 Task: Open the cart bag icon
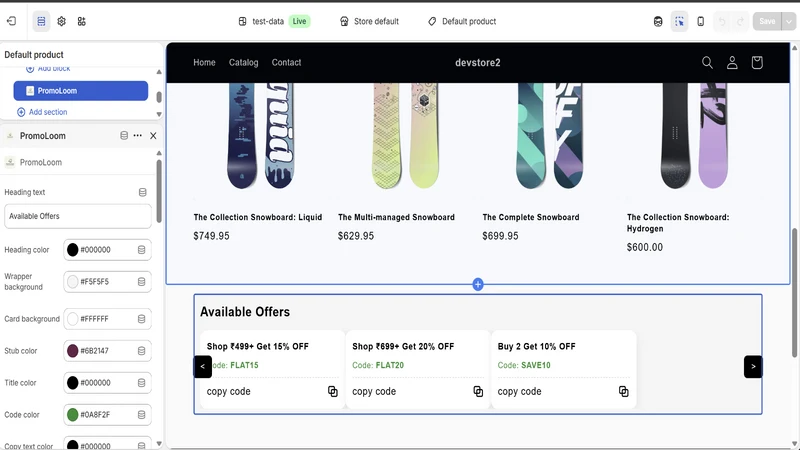pos(757,62)
